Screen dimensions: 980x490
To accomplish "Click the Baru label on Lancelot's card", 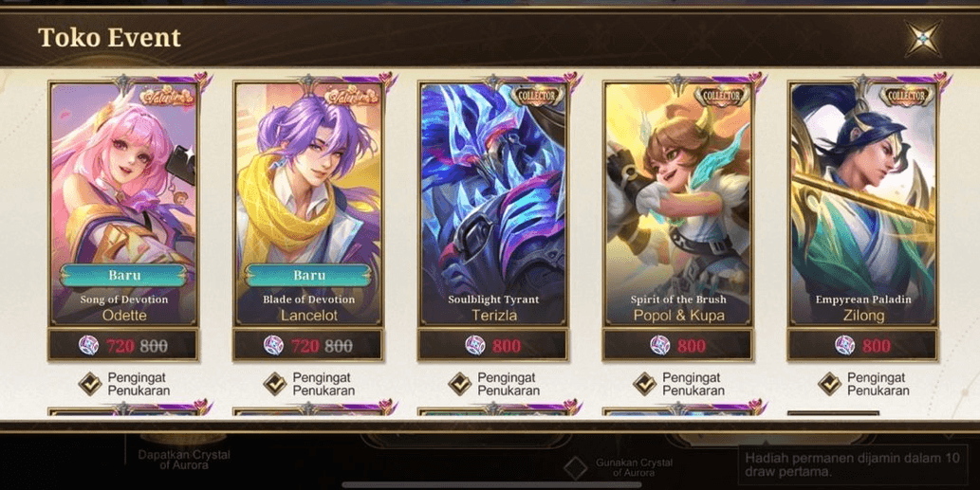I will click(x=308, y=275).
